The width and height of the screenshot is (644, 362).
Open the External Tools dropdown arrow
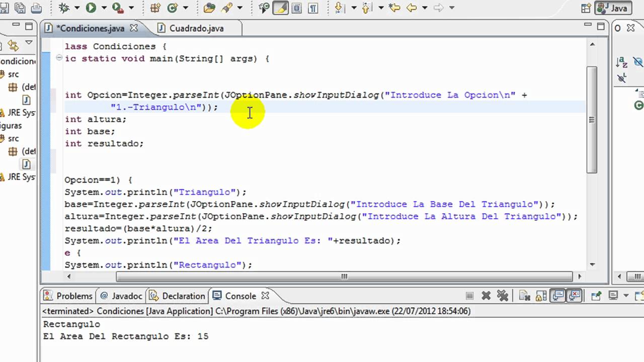coord(130,8)
